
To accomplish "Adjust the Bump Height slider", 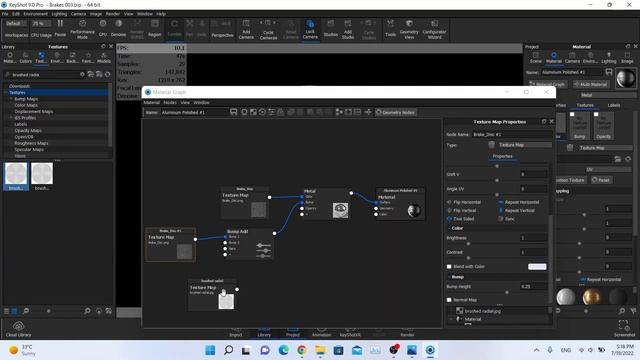I will [x=507, y=292].
